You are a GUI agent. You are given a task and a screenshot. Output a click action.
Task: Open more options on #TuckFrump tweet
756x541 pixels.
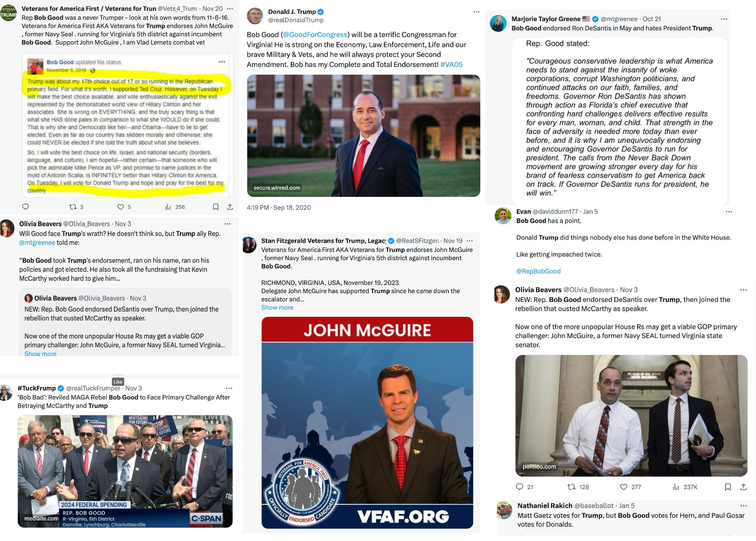click(x=229, y=388)
